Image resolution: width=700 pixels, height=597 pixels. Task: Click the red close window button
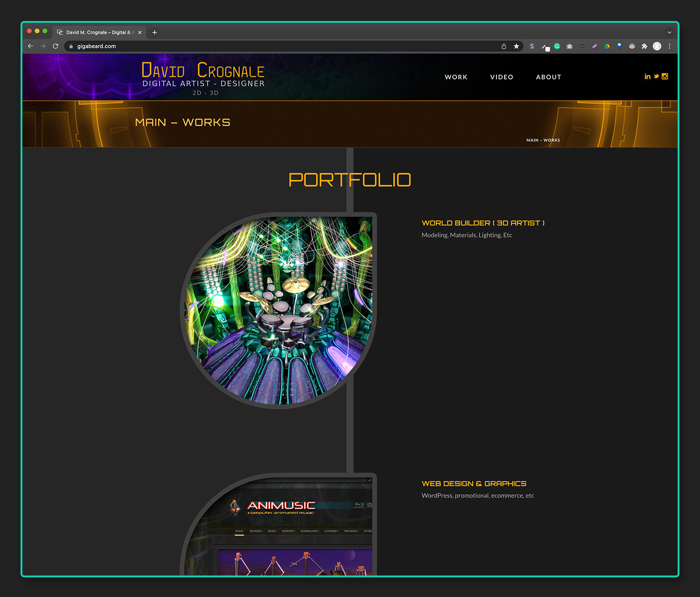[29, 31]
